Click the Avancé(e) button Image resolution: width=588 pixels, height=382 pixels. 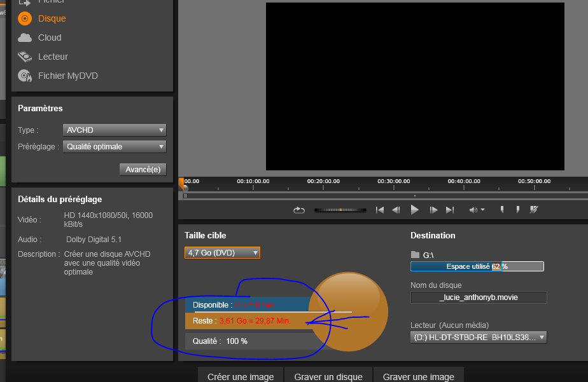click(143, 169)
